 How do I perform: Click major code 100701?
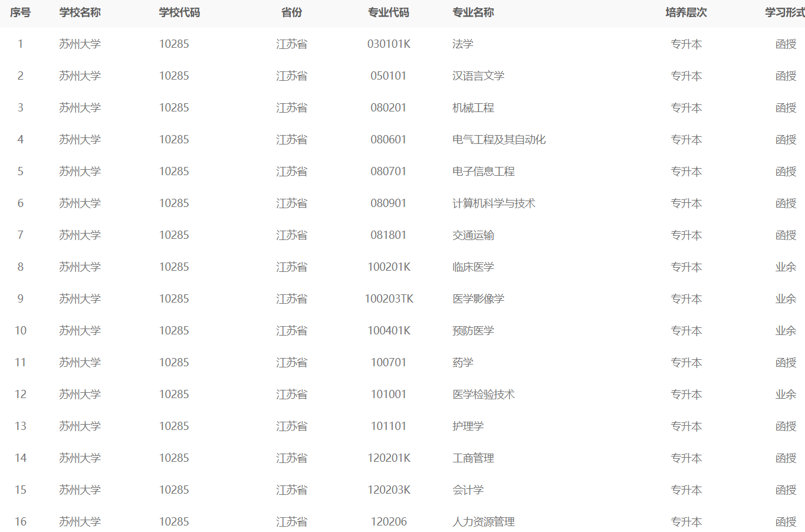389,363
